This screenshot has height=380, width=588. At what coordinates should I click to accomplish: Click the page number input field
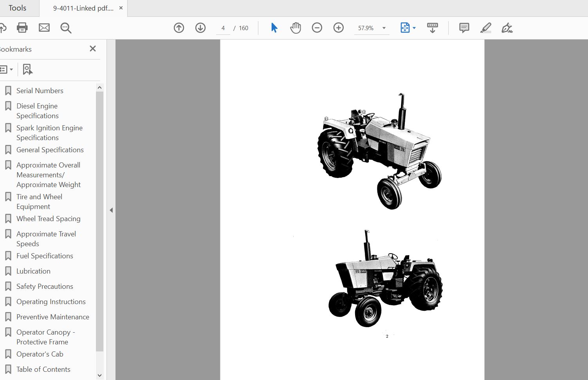click(x=223, y=28)
